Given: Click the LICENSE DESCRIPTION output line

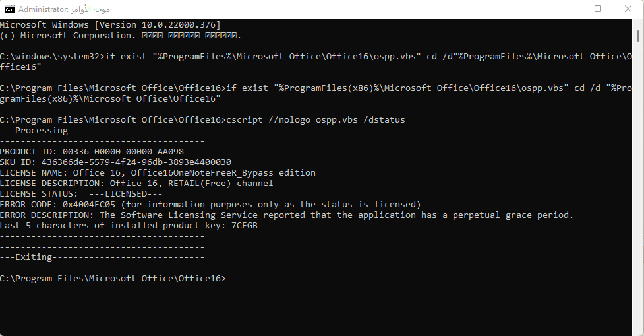Looking at the screenshot, I should (x=136, y=184).
